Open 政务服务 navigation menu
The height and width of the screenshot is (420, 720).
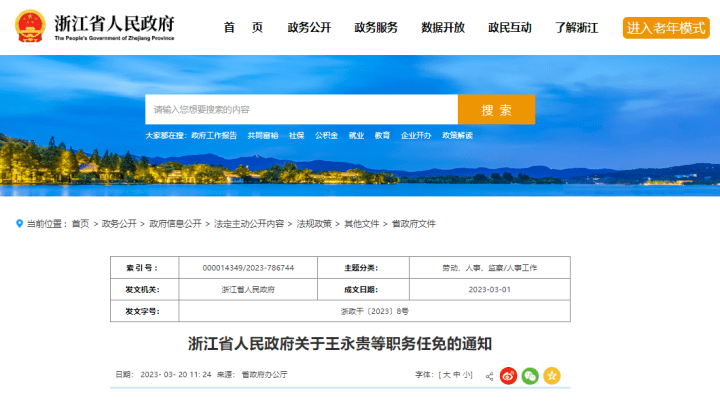376,28
